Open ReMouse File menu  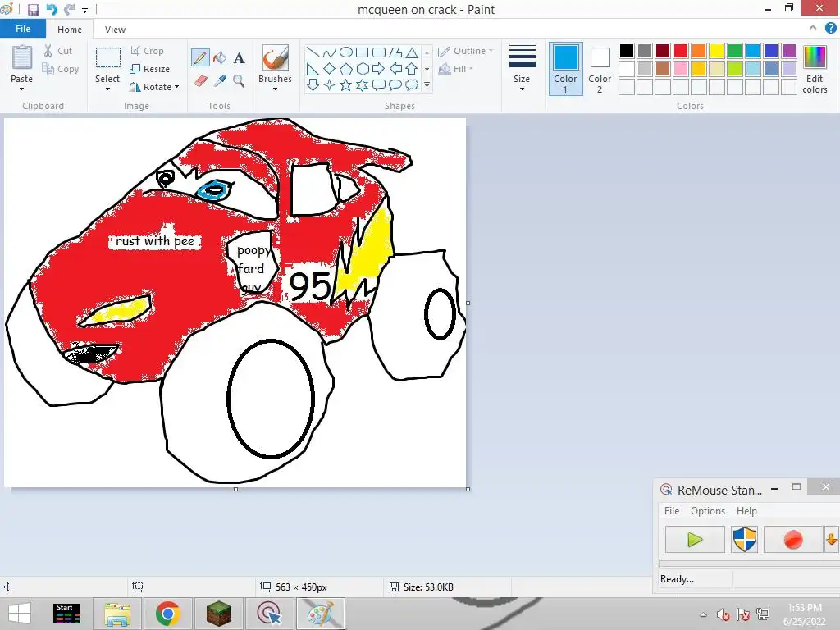(672, 511)
